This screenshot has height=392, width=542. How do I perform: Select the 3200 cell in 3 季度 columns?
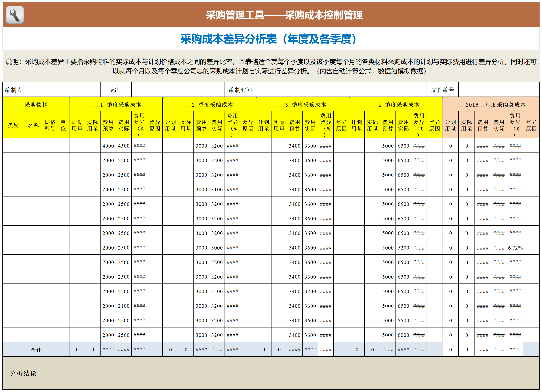coord(310,291)
